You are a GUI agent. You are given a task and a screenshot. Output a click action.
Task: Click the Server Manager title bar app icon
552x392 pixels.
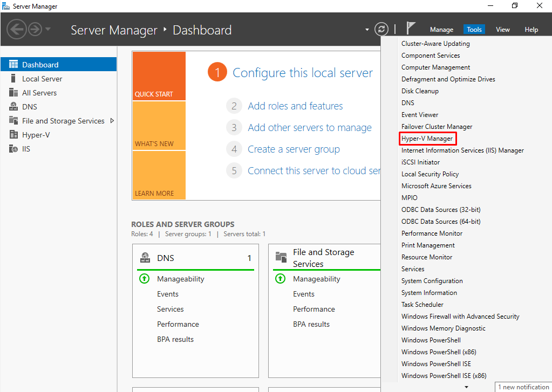[5, 6]
